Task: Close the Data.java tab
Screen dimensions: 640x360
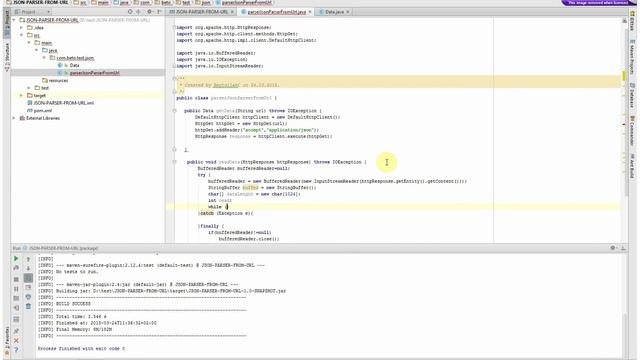Action: click(x=348, y=12)
